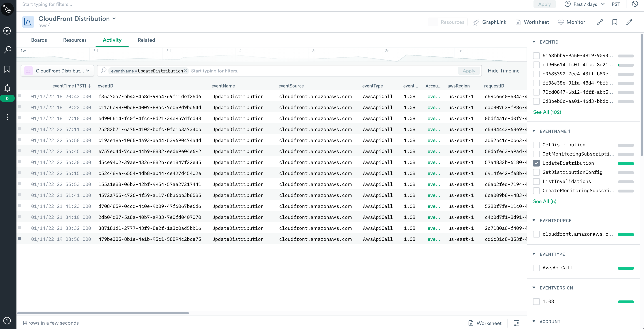Remove the eventName=UpdateDistribution filter chip
Viewport: 644px width, 329px height.
click(186, 71)
